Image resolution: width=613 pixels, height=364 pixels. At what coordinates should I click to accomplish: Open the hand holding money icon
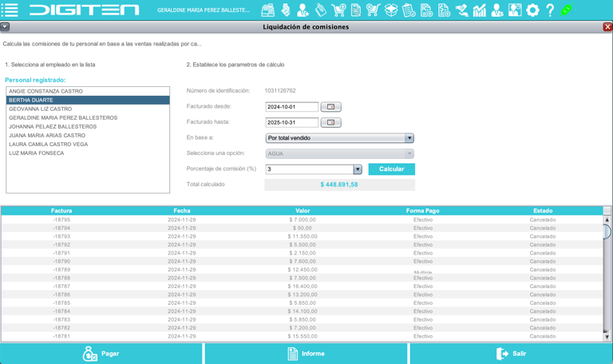pos(461,10)
